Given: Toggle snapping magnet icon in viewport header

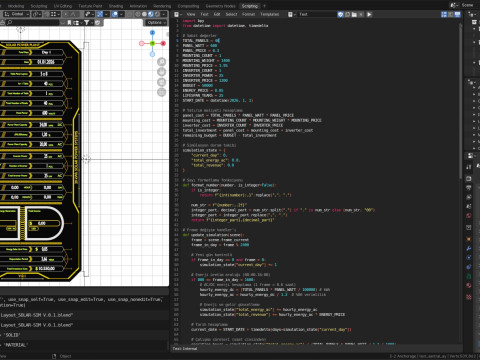Looking at the screenshot, I should 47,14.
